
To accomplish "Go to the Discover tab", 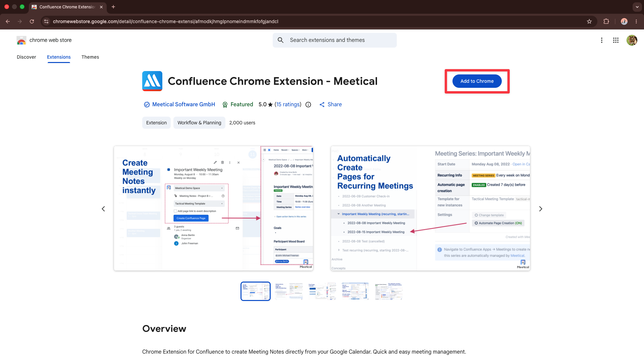I will coord(26,57).
